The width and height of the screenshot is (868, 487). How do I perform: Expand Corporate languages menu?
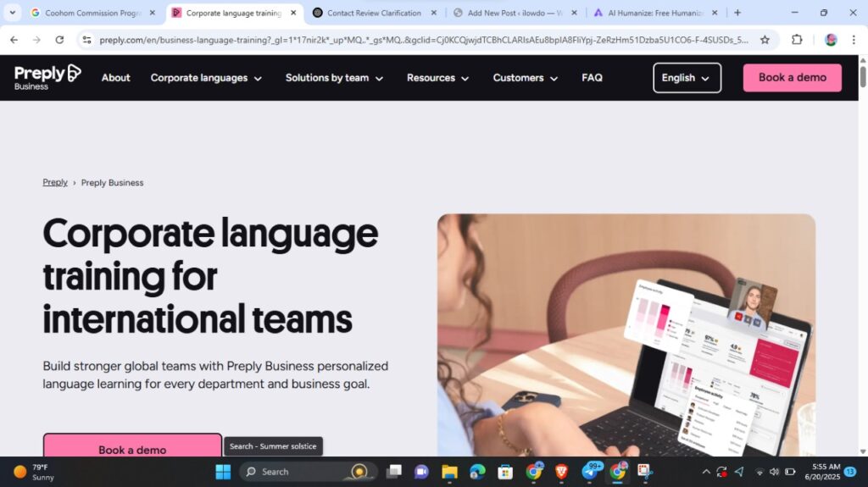click(x=206, y=78)
